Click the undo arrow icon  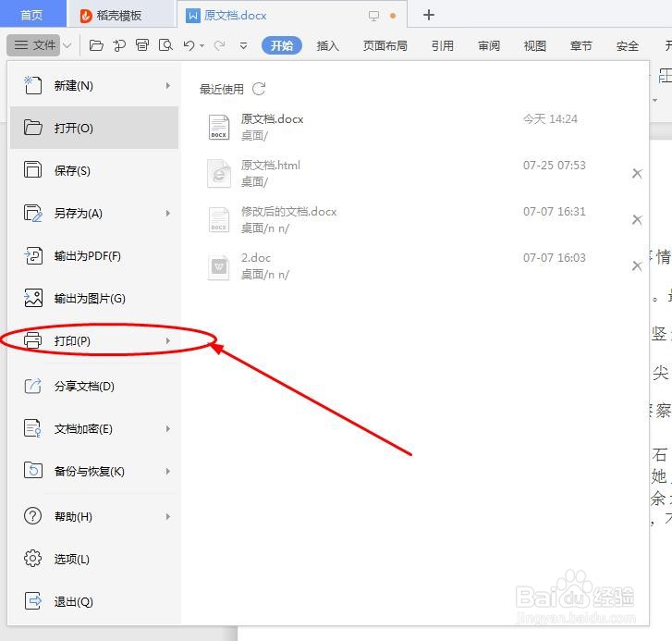coord(189,45)
